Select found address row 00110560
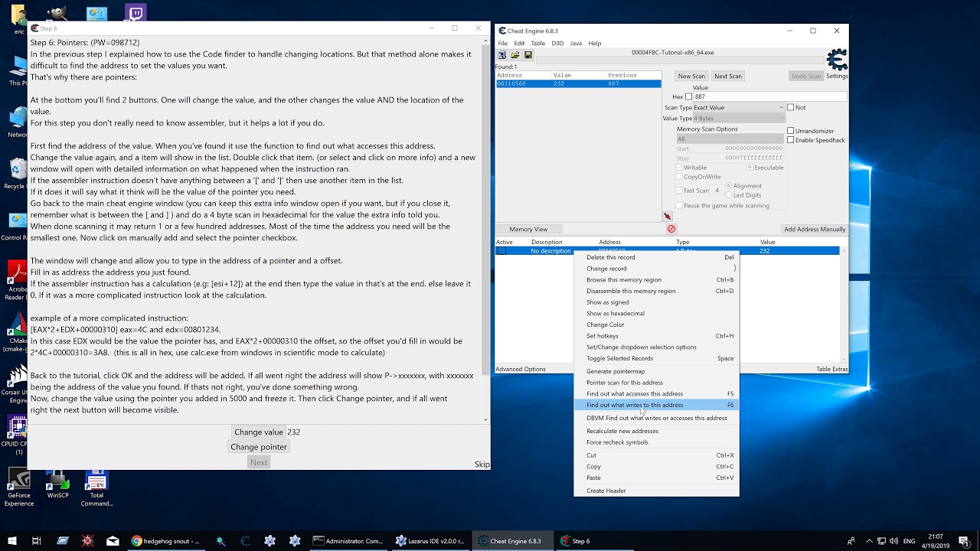980x551 pixels. 578,83
